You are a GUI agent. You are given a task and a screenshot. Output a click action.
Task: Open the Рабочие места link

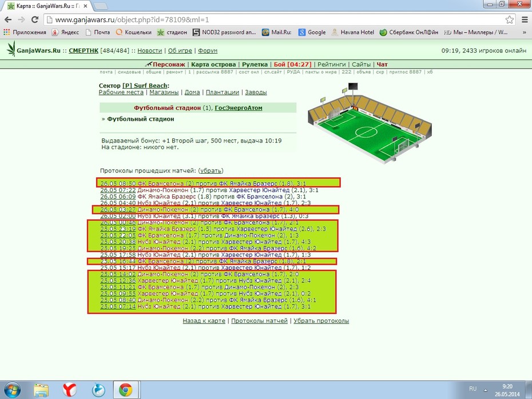click(121, 92)
